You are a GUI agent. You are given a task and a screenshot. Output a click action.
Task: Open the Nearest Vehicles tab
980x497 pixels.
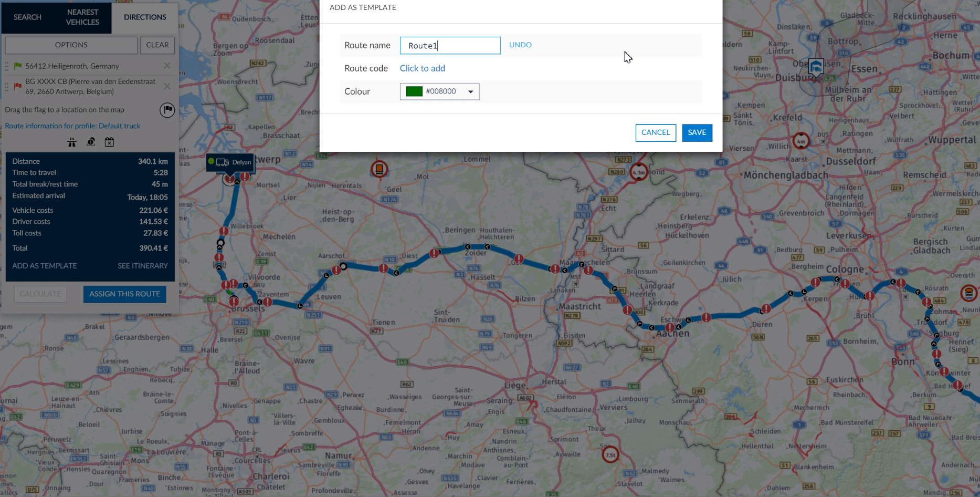point(82,17)
